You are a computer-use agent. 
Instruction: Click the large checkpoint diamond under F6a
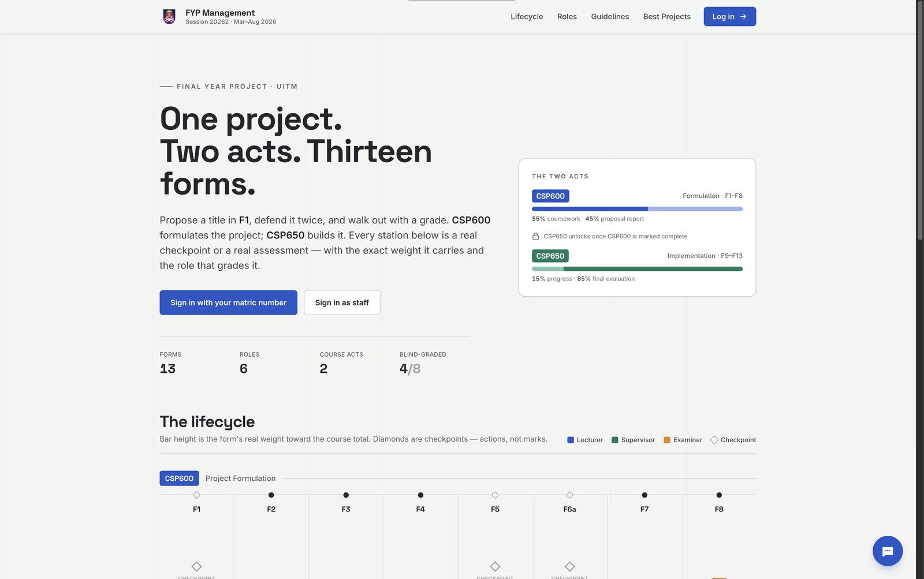pyautogui.click(x=570, y=566)
